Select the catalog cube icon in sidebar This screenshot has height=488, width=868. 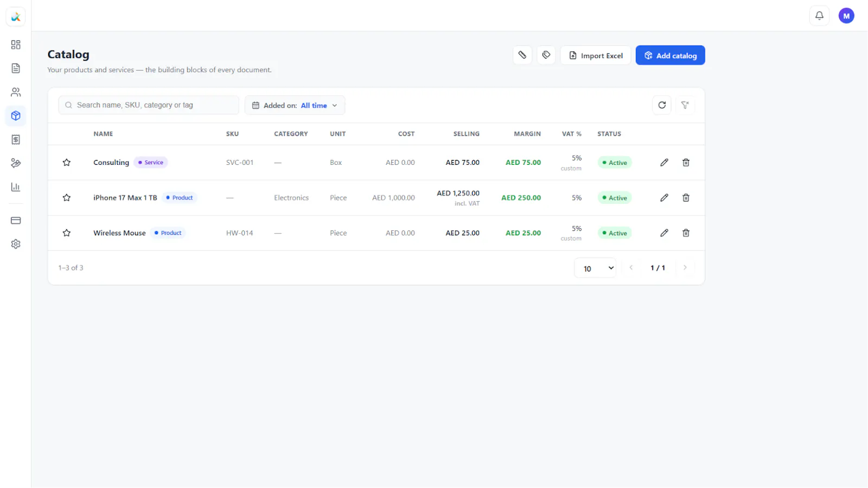(16, 116)
